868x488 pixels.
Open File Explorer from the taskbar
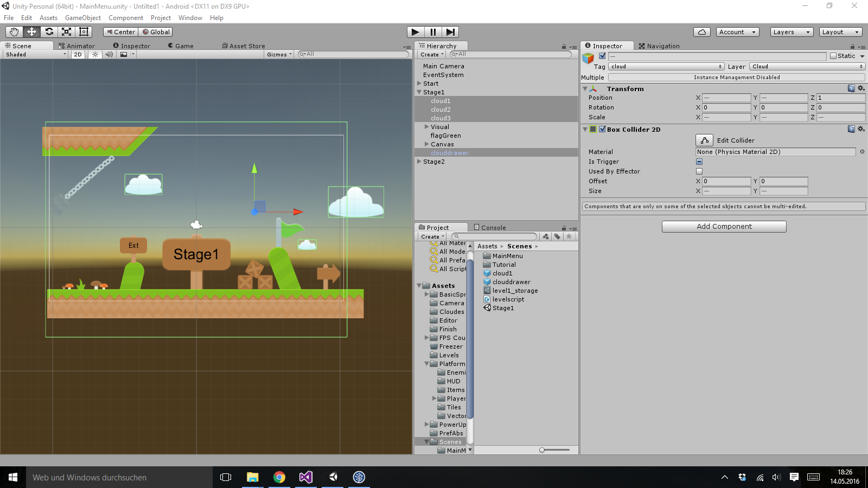[x=253, y=477]
